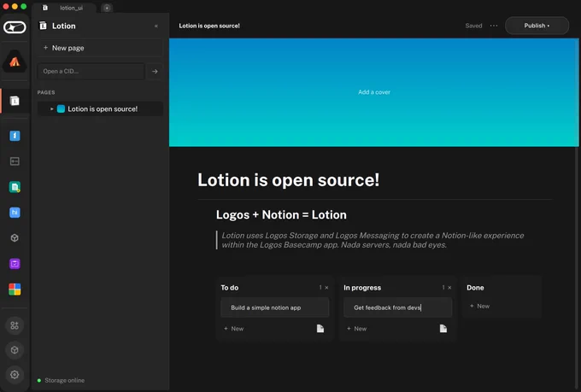Click the Storage online status indicator

click(62, 380)
